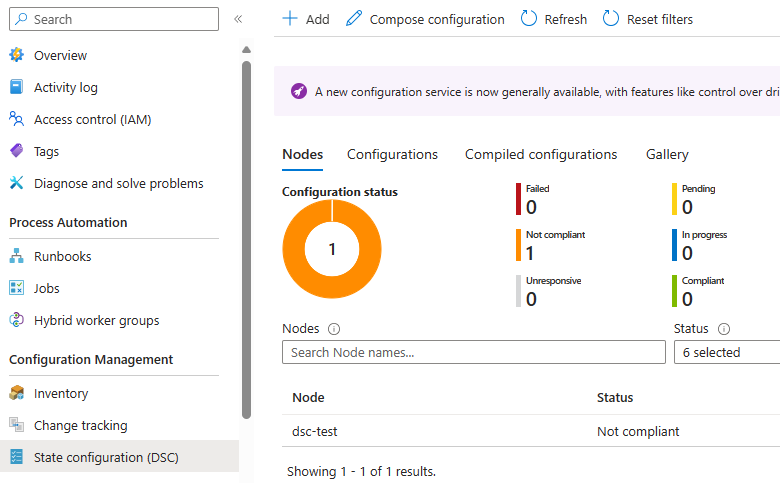Image resolution: width=780 pixels, height=483 pixels.
Task: Select the Tags icon in sidebar
Action: click(16, 151)
